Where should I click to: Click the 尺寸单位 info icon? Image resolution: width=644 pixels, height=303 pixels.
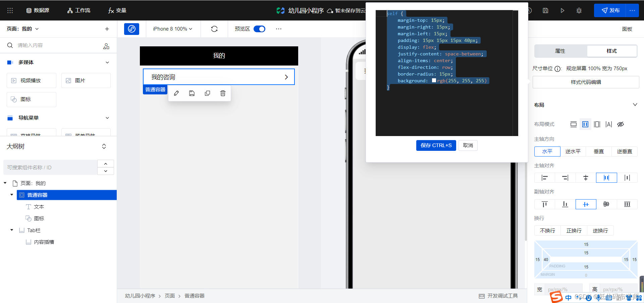click(x=557, y=69)
